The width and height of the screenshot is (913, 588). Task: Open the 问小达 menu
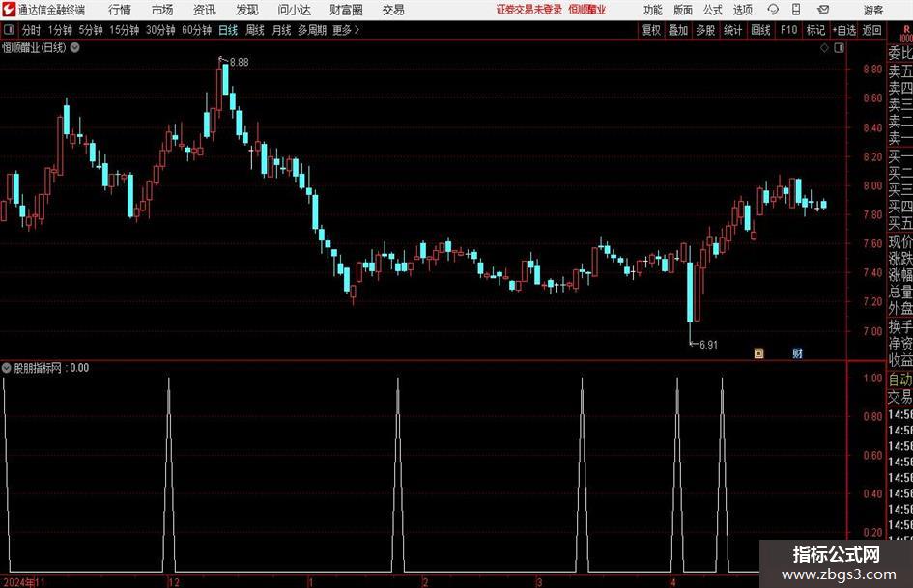point(294,10)
